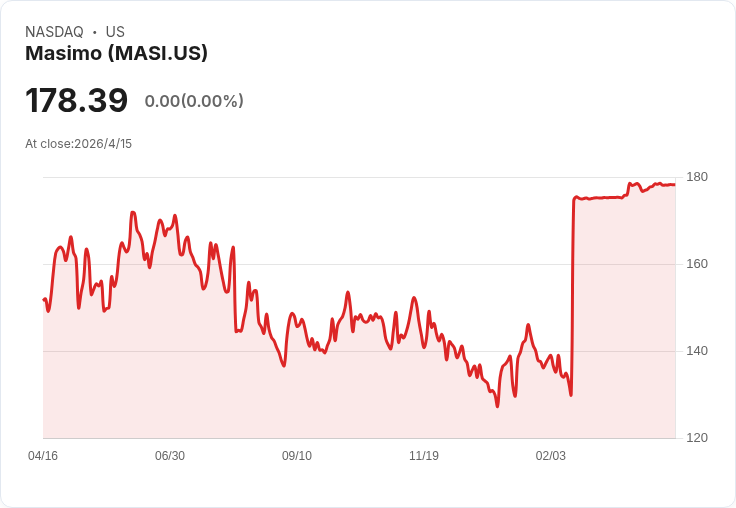Image resolution: width=736 pixels, height=508 pixels.
Task: Click the 11/19 date label on x-axis
Action: pyautogui.click(x=424, y=455)
